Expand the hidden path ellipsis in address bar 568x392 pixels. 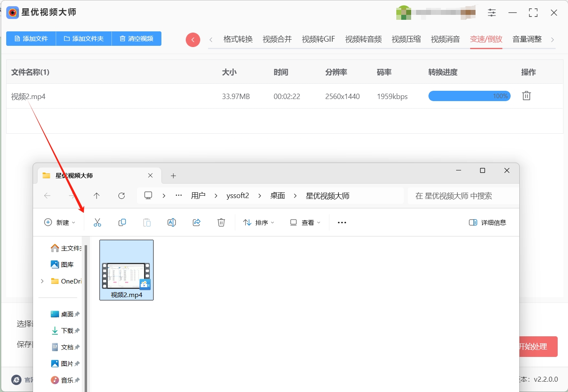(x=179, y=196)
